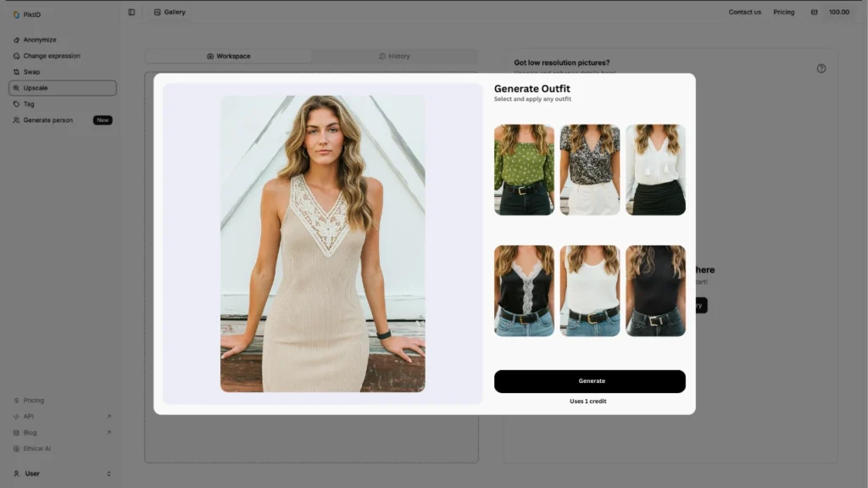The height and width of the screenshot is (488, 868).
Task: Open the Change expression tool
Action: pos(51,56)
